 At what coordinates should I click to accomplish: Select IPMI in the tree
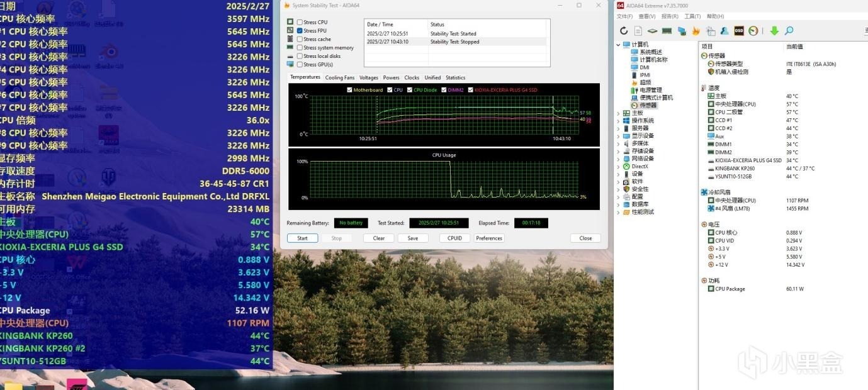pos(645,75)
